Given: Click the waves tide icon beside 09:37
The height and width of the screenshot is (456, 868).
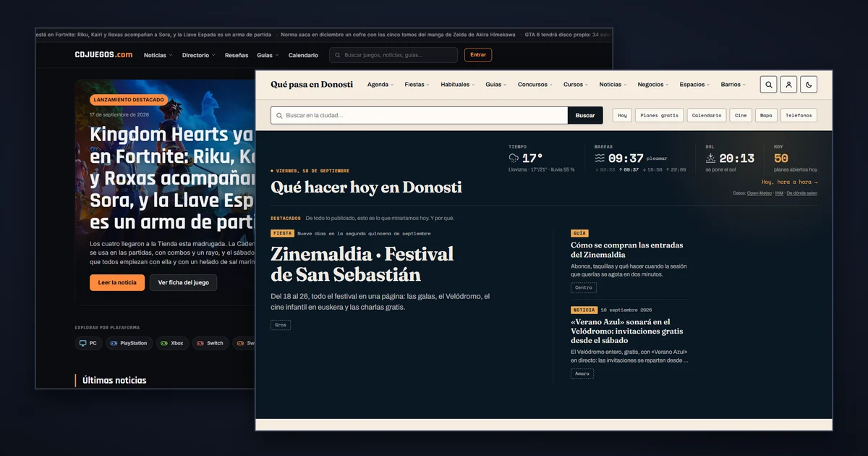Looking at the screenshot, I should 600,158.
